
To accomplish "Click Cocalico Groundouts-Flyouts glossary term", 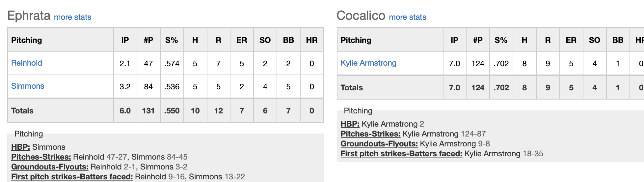I will click(x=379, y=144).
